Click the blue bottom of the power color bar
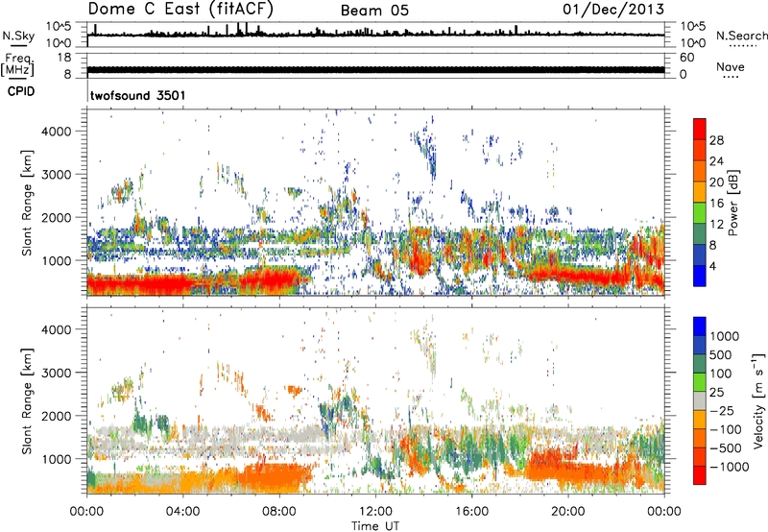Viewport: 768px width, 532px height. pyautogui.click(x=700, y=276)
